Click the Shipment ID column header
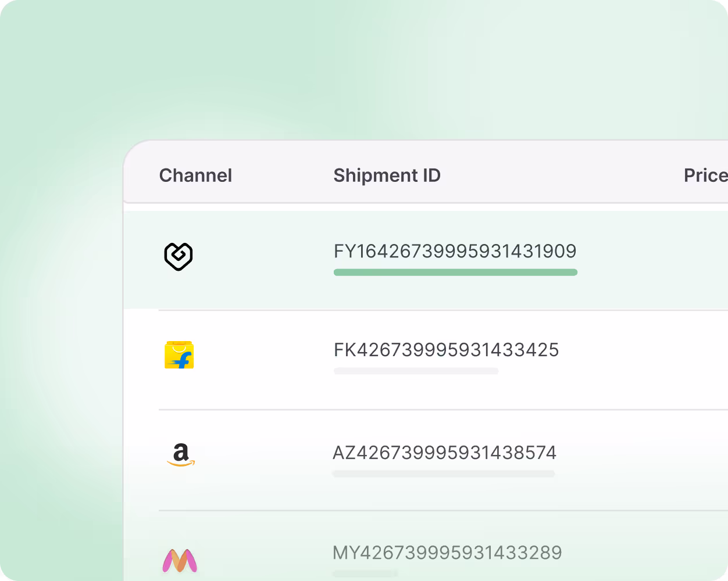728x581 pixels. (387, 175)
